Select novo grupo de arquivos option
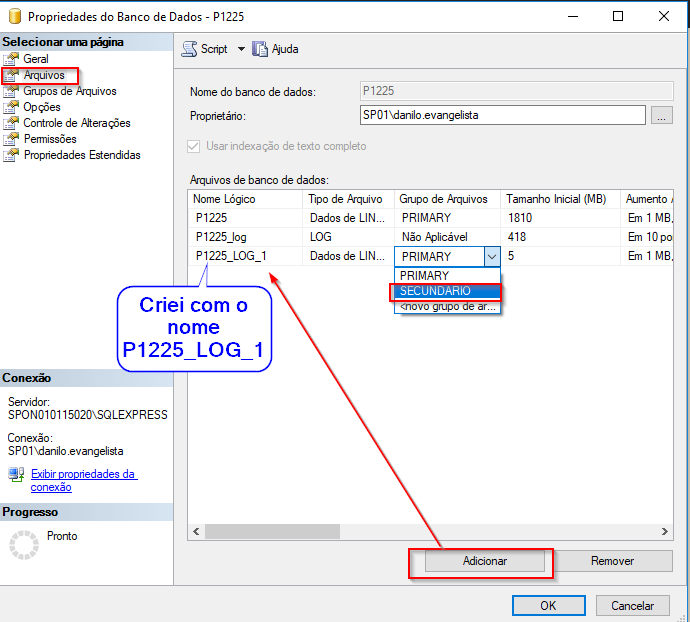The width and height of the screenshot is (690, 622). click(x=447, y=306)
